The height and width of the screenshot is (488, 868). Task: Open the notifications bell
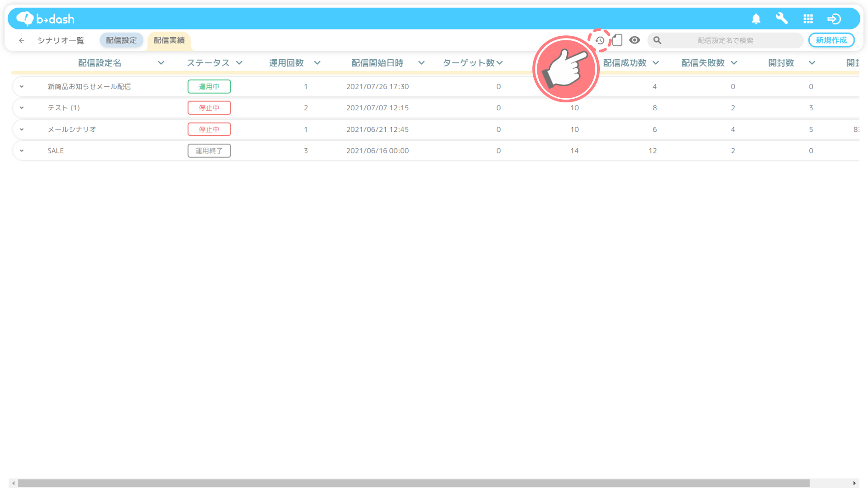pos(756,19)
